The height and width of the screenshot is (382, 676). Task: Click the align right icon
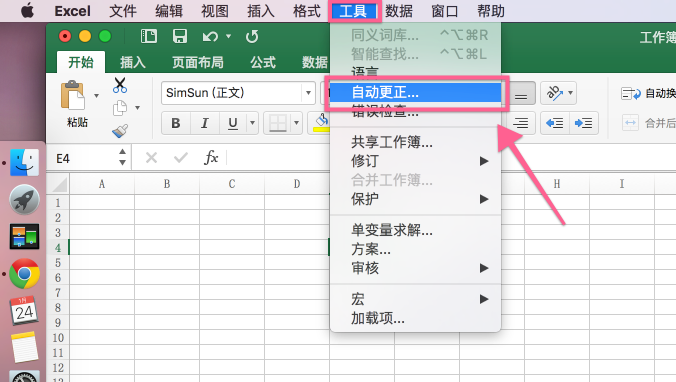(521, 123)
